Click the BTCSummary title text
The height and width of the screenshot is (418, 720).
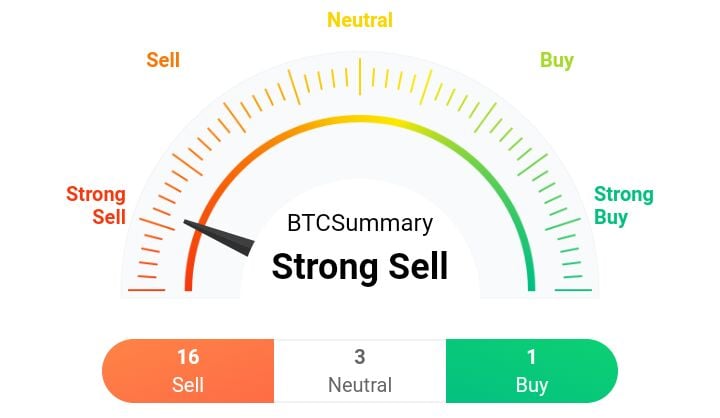(x=360, y=224)
